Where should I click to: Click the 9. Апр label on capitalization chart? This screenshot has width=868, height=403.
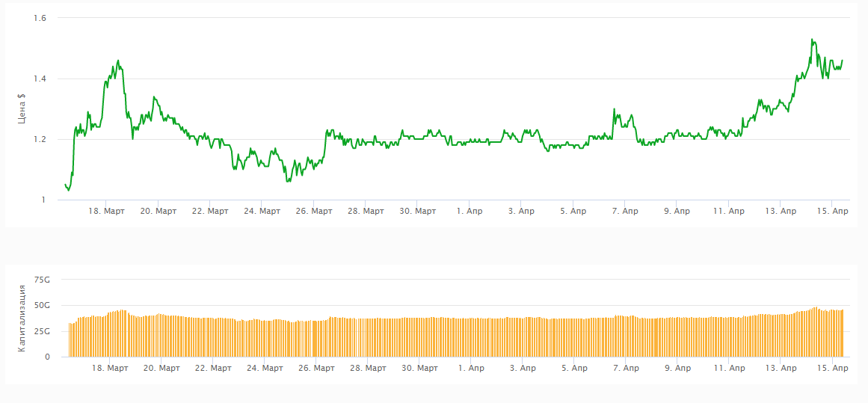coord(678,368)
